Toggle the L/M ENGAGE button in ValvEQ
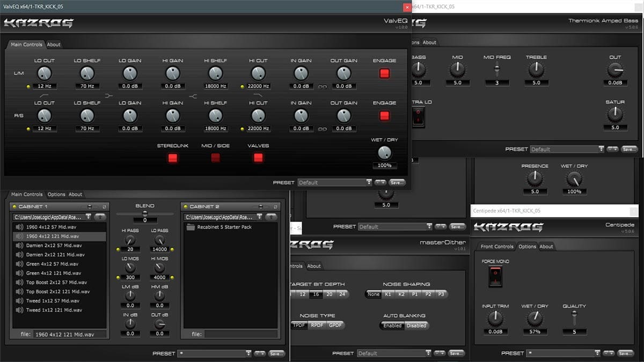Screen dimensions: 644x362 click(x=384, y=73)
